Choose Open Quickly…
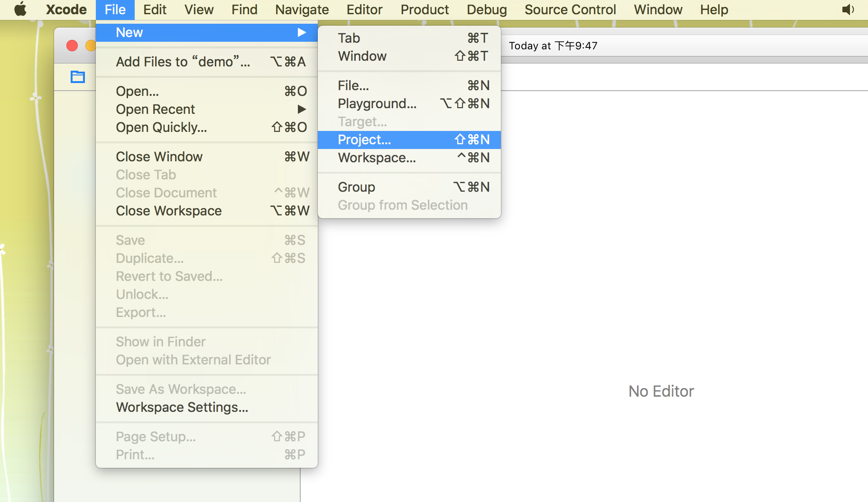The image size is (868, 502). click(207, 127)
